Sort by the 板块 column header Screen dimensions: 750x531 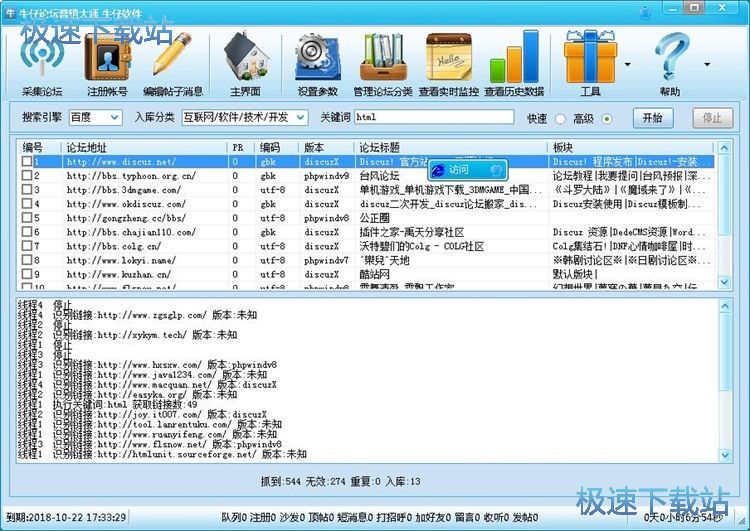(x=631, y=147)
